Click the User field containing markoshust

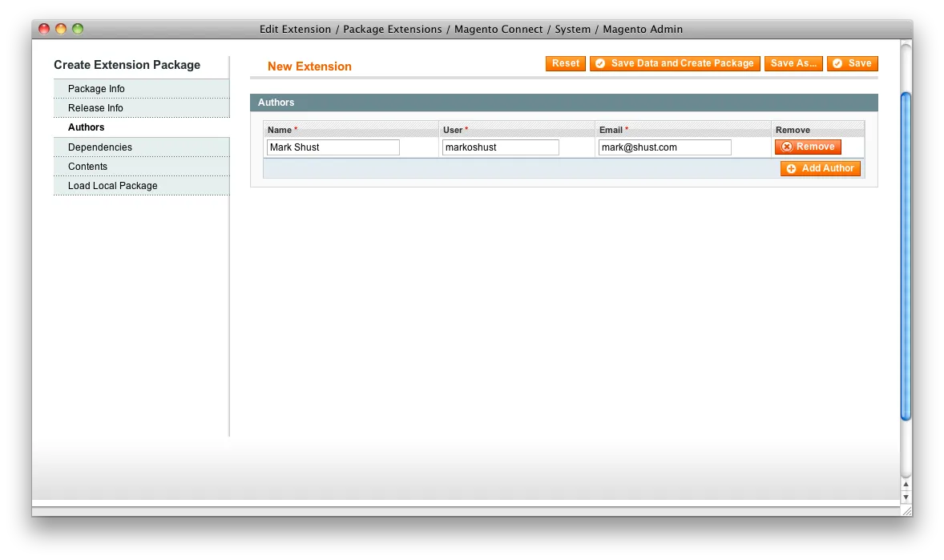pyautogui.click(x=500, y=147)
